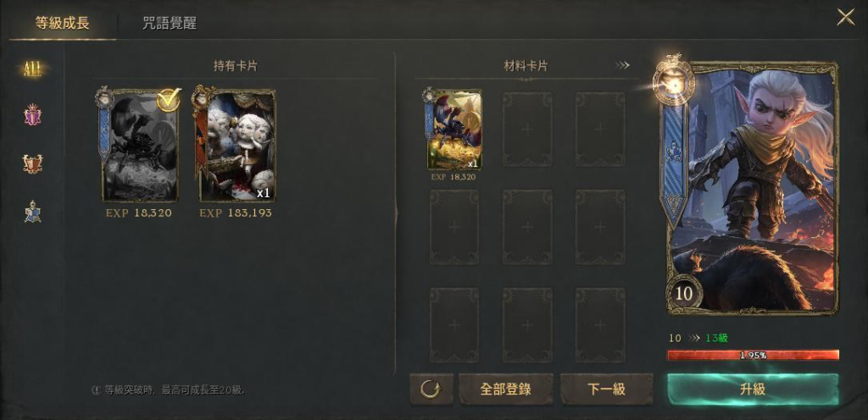Click the red experience progress bar
Screen dimensions: 868x420
coord(753,356)
